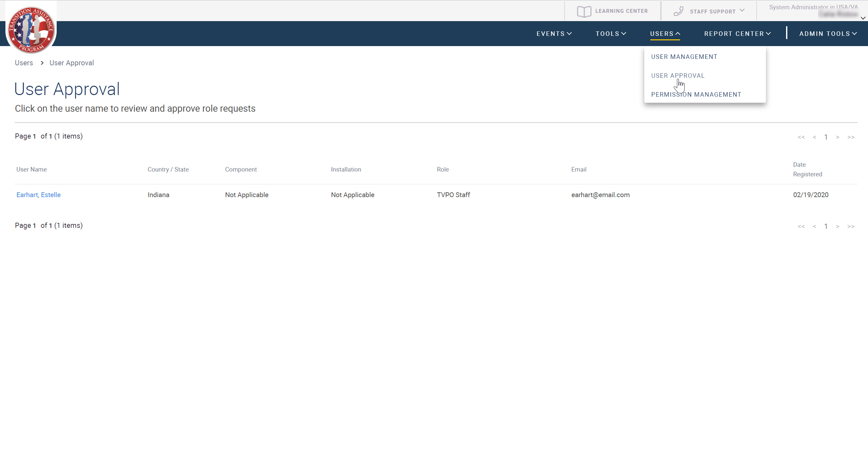Click page number 1 in top pagination
868x472 pixels.
(826, 137)
